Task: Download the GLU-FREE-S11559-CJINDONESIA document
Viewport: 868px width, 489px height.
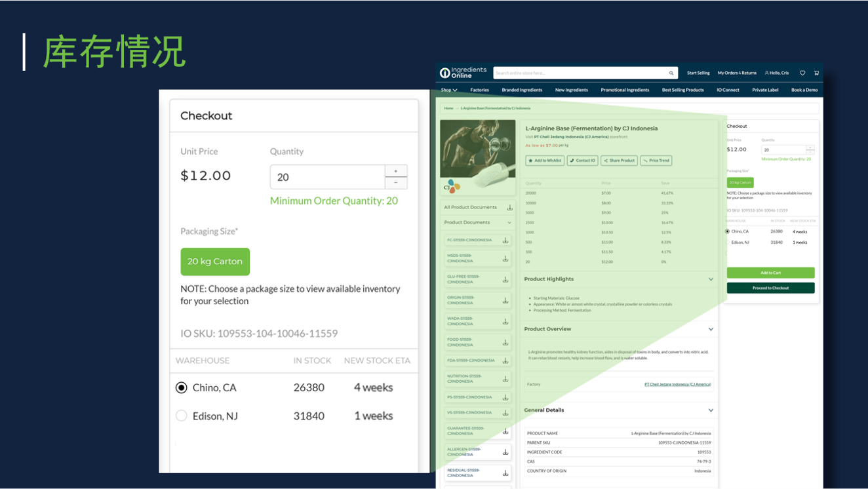Action: tap(505, 280)
